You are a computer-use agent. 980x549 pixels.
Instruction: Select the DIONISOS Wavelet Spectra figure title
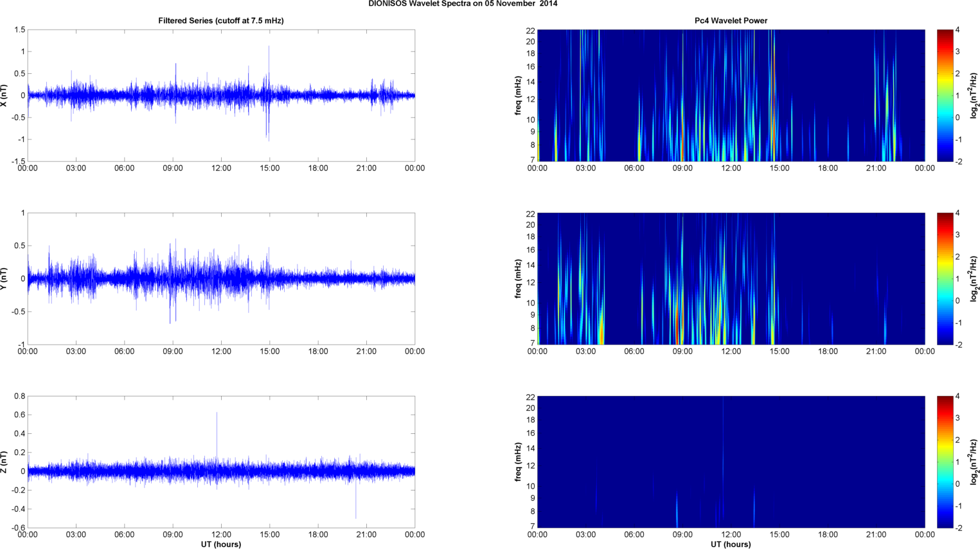463,4
